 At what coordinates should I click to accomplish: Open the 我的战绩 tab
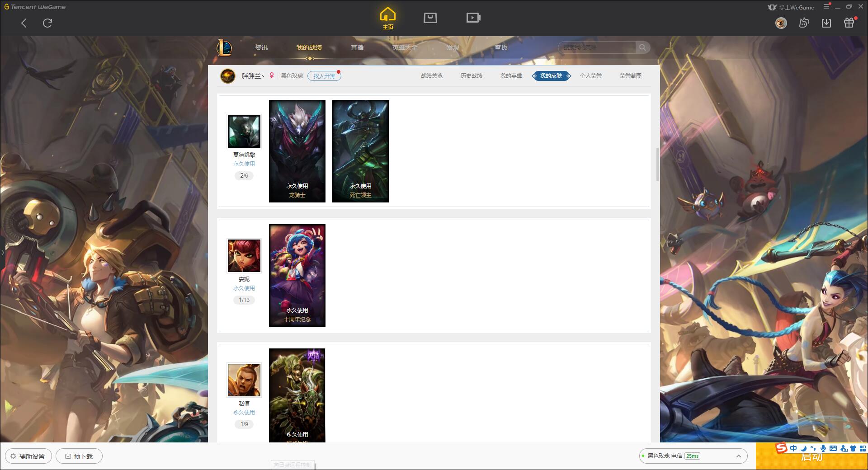(309, 47)
